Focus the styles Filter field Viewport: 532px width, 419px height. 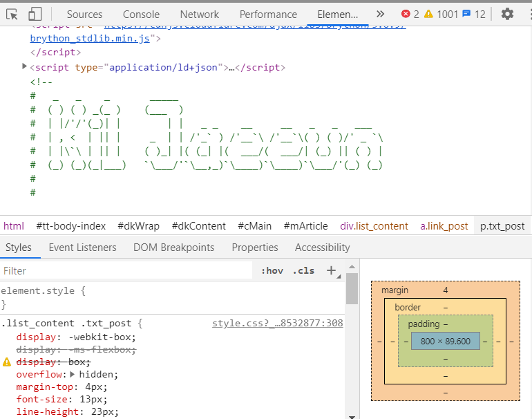coord(126,271)
